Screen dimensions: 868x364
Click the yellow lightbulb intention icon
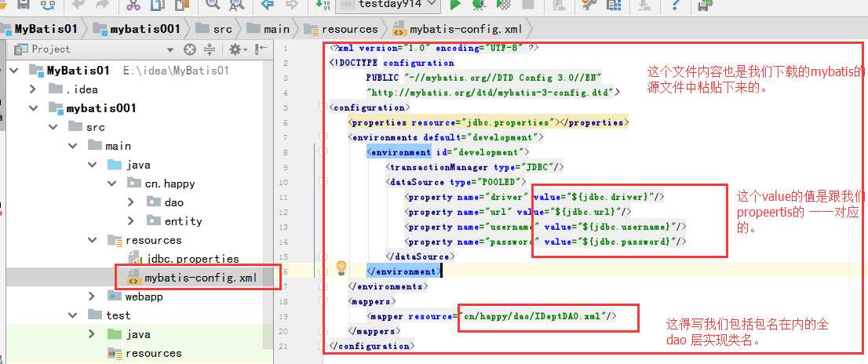pos(341,269)
